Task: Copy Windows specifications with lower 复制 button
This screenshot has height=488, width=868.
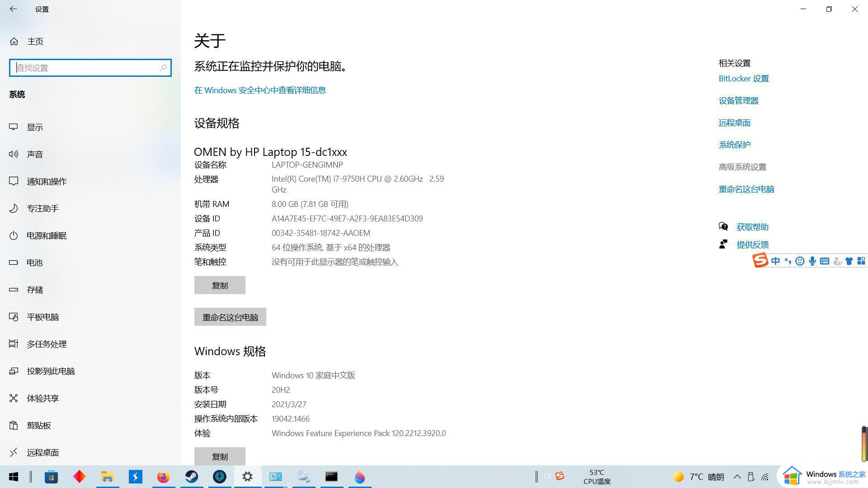Action: coord(220,456)
